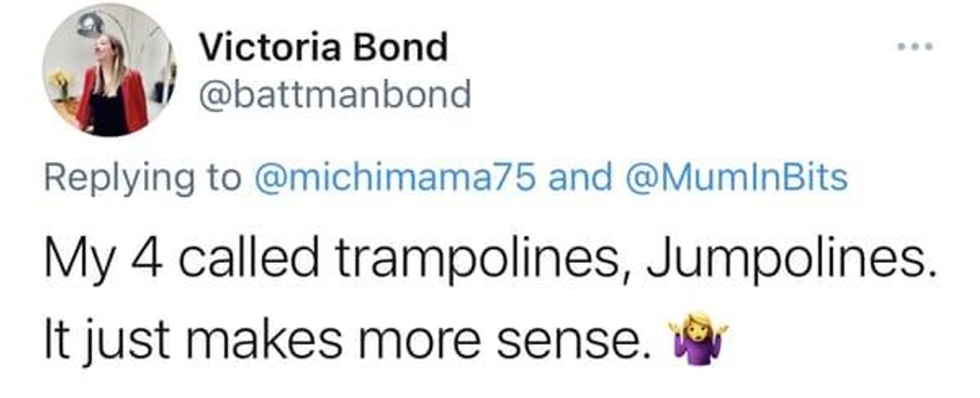Click the red jacket in the avatar
The width and height of the screenshot is (980, 398).
[114, 100]
